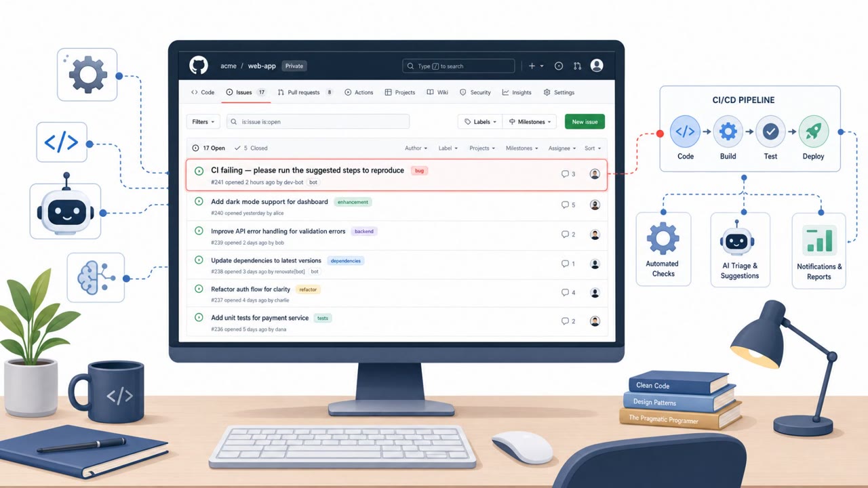Screen dimensions: 868x488
Task: Open issue 'CI failing — please run the suggested steps'
Action: pos(307,170)
